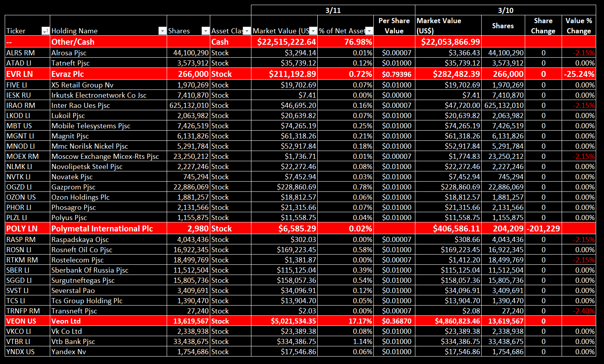The height and width of the screenshot is (364, 604).
Task: Select the Moscow Exchange Micex-Rts Pjsc cell
Action: click(109, 157)
